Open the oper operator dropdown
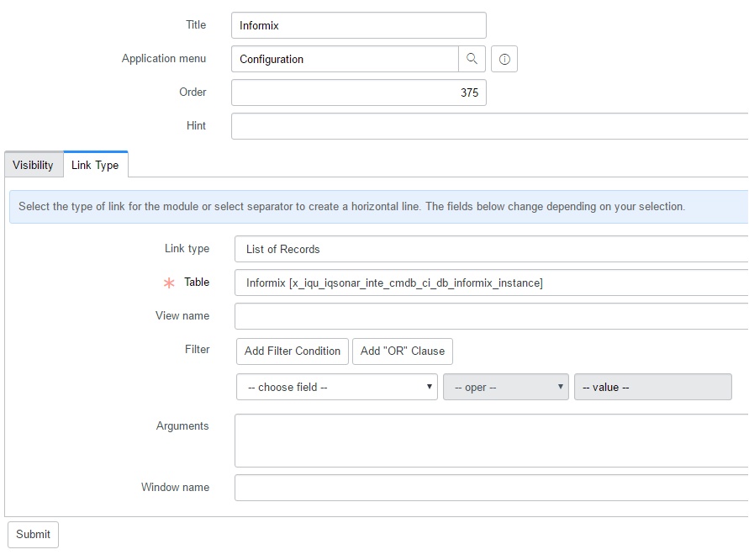749x560 pixels. [x=506, y=387]
